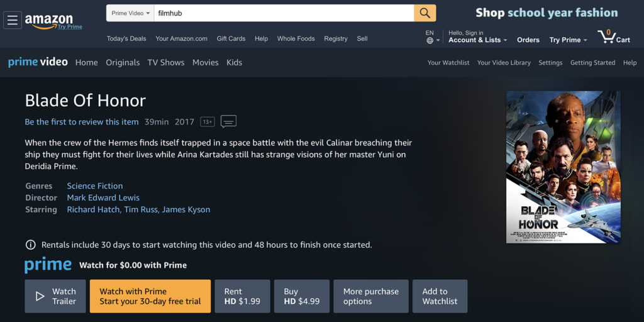The image size is (644, 322).
Task: Open Your Video Library
Action: pyautogui.click(x=504, y=63)
